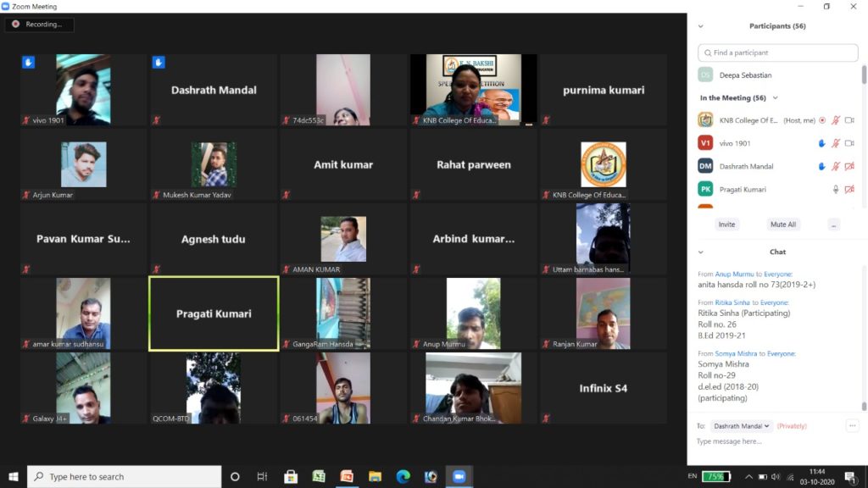The width and height of the screenshot is (868, 488).
Task: Collapse the Chat panel chevron
Action: pyautogui.click(x=700, y=252)
